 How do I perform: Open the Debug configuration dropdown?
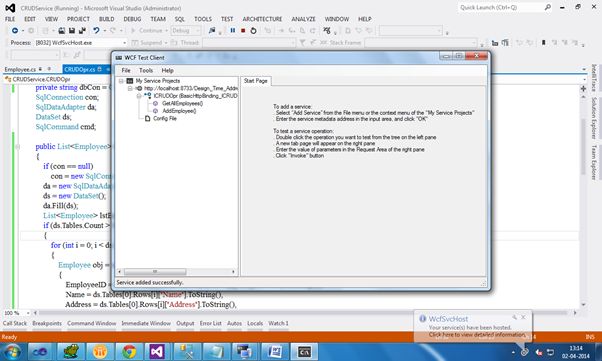pyautogui.click(x=198, y=30)
